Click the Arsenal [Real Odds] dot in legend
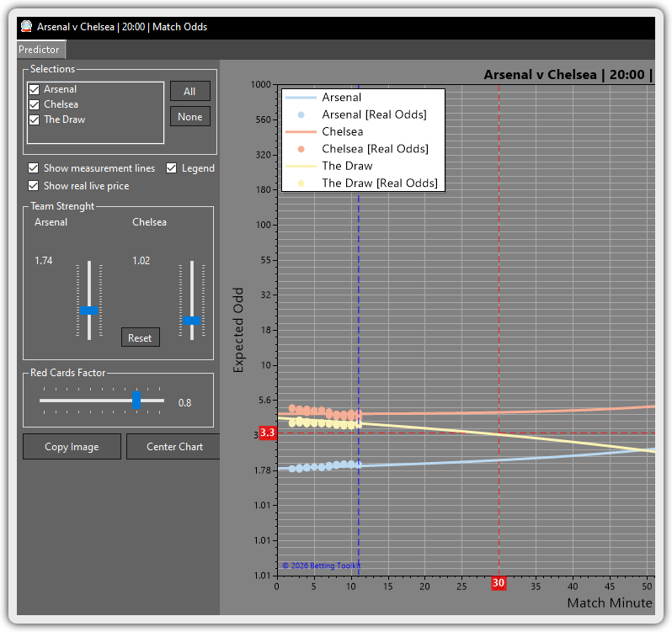The height and width of the screenshot is (632, 672). (301, 114)
